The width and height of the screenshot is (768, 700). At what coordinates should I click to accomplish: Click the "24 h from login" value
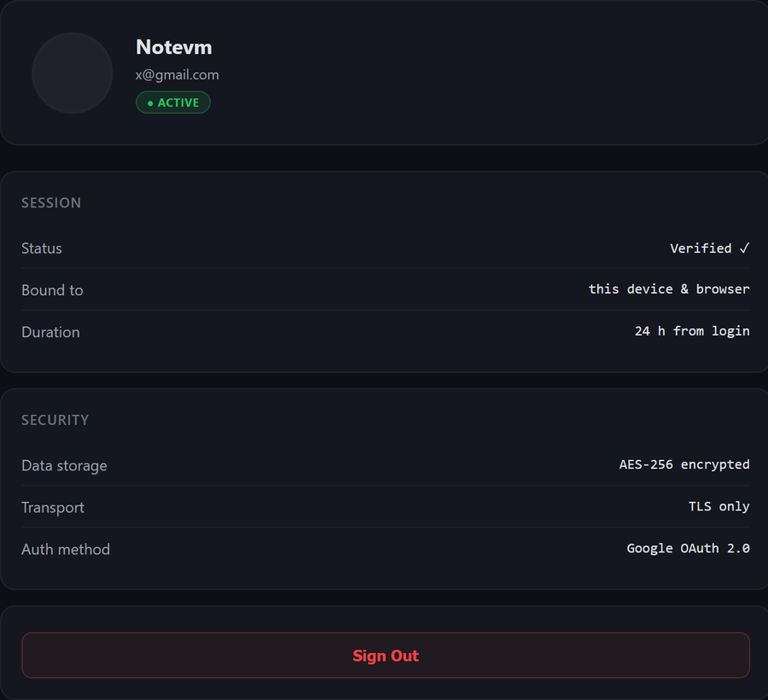[692, 331]
